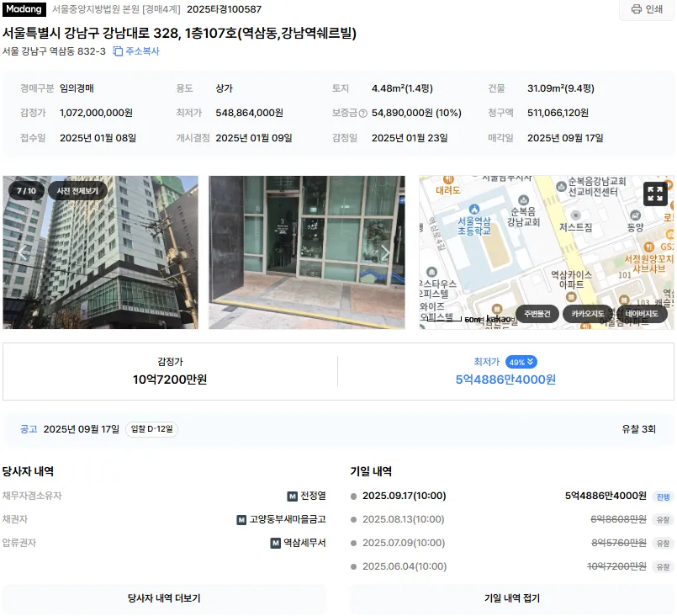Viewport: 677px width, 616px height.
Task: Collapse schedule with 기일 내역 접기
Action: pyautogui.click(x=511, y=598)
